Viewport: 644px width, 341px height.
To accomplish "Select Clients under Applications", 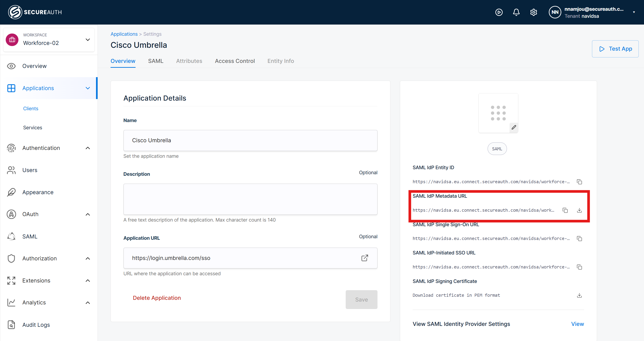I will (30, 108).
